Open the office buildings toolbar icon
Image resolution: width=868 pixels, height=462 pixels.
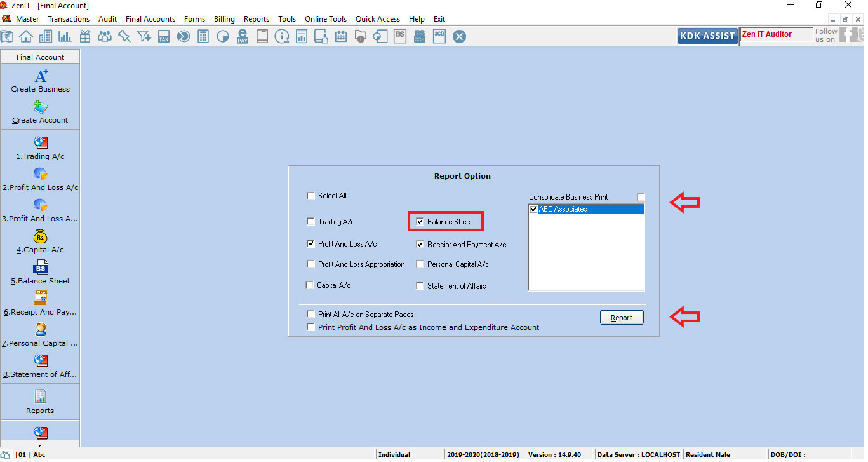(x=45, y=36)
